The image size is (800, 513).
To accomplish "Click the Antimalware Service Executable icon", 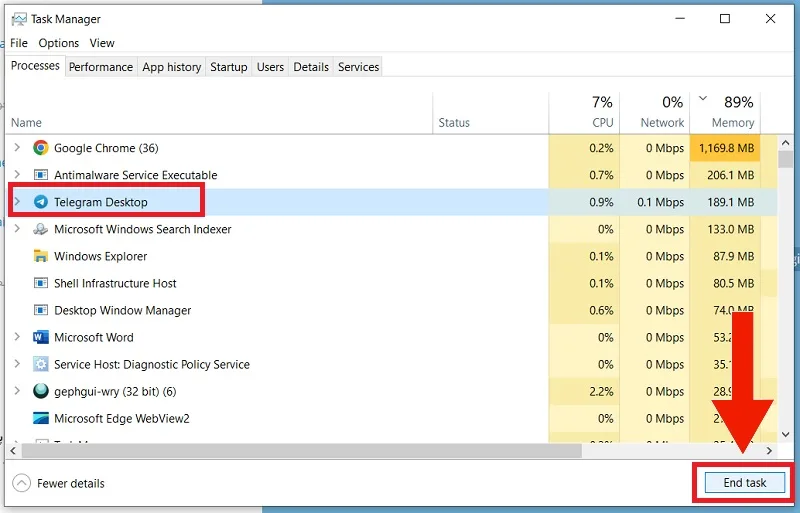I will click(40, 175).
